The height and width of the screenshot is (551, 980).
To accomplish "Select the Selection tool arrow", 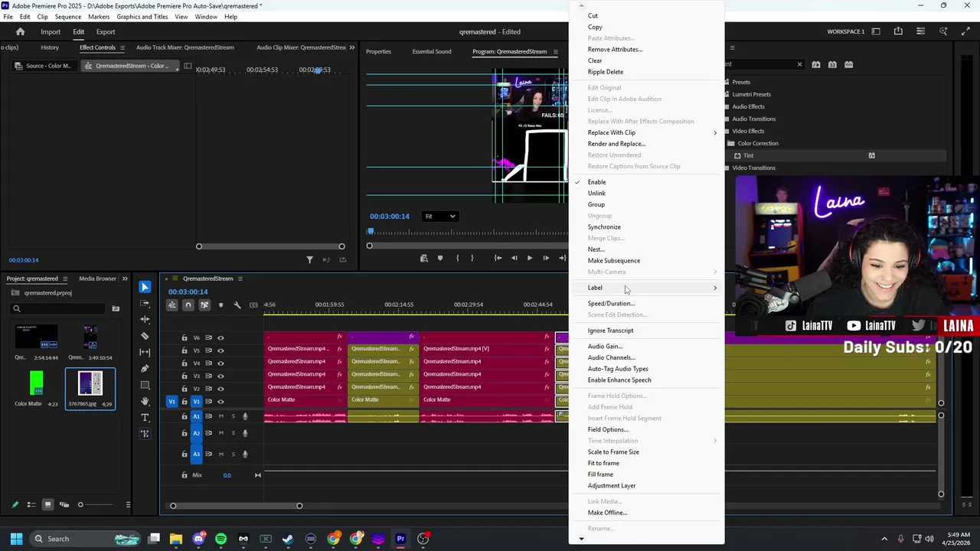I will point(145,288).
